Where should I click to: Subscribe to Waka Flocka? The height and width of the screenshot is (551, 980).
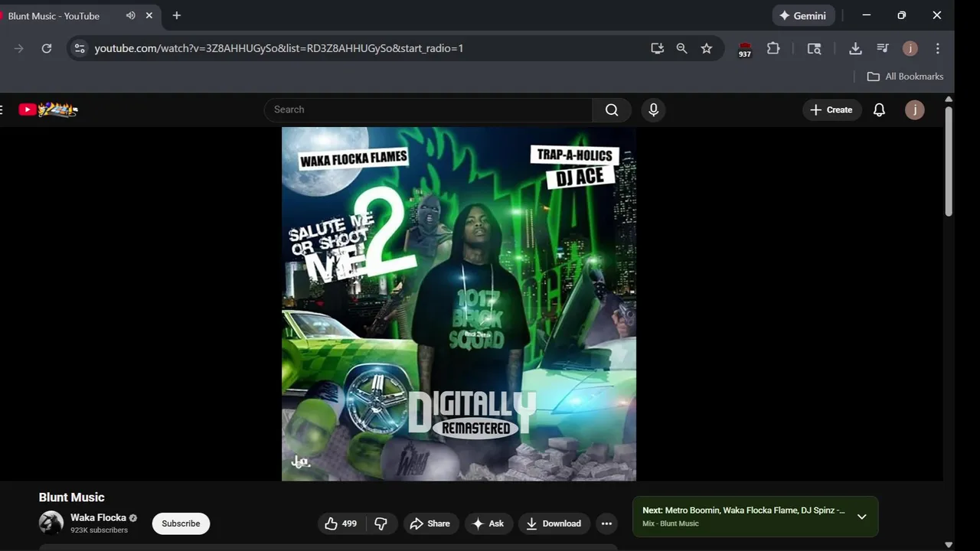coord(181,523)
